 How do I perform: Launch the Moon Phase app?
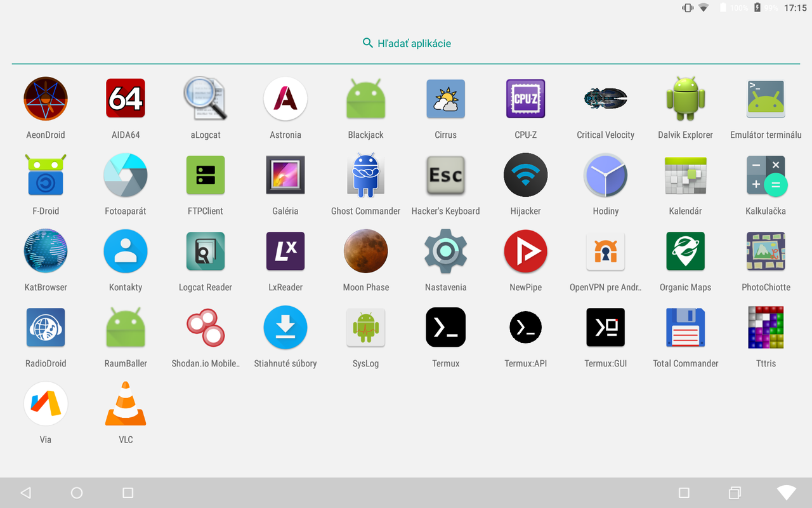(x=366, y=251)
